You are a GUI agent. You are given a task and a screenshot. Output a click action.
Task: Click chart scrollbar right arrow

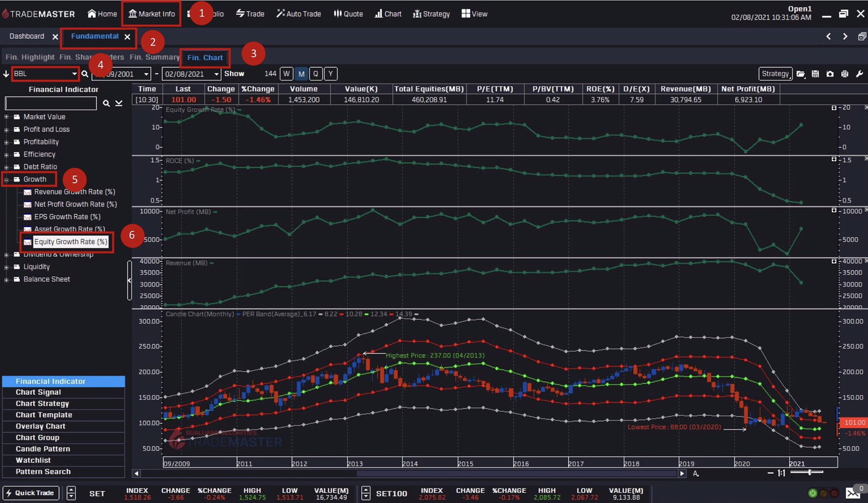pos(682,473)
